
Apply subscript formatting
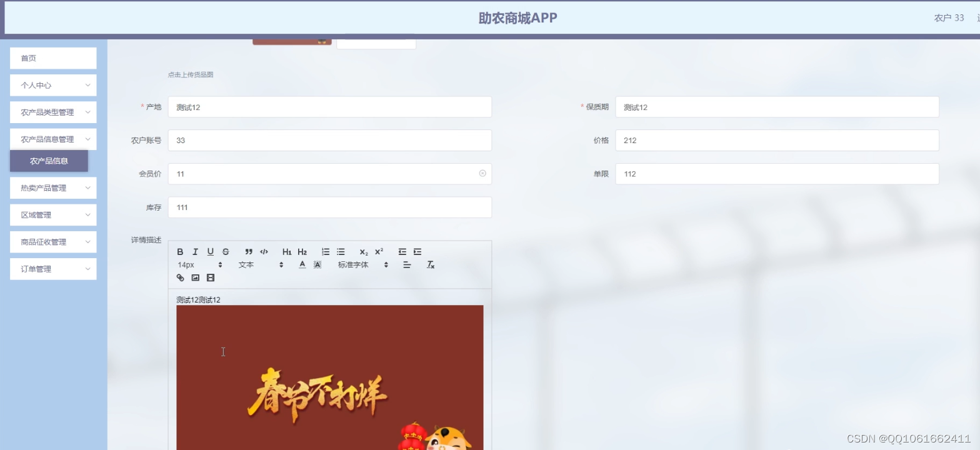pos(364,252)
